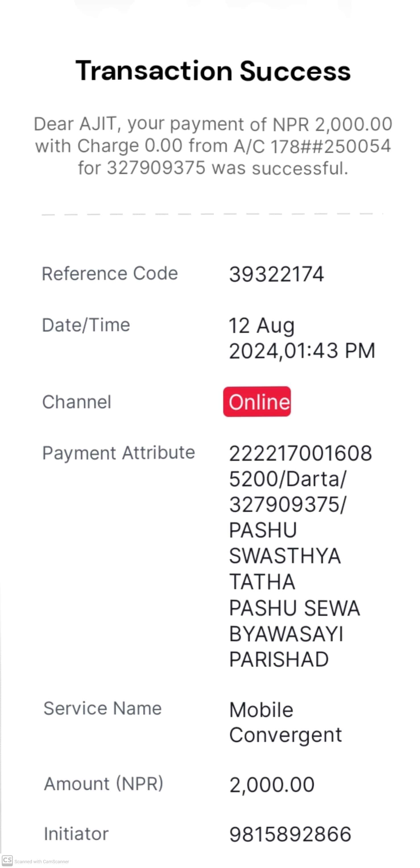
Task: Click the account number 178##250054 in message
Action: click(x=331, y=146)
